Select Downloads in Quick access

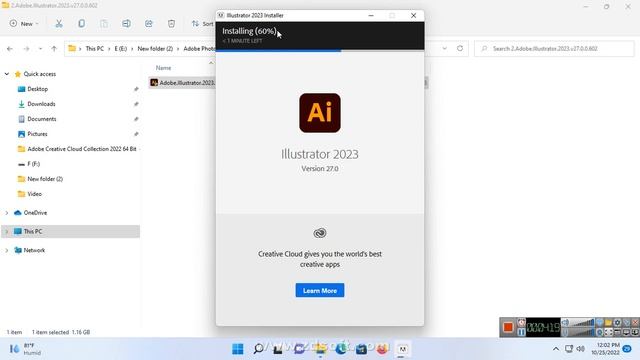[41, 104]
